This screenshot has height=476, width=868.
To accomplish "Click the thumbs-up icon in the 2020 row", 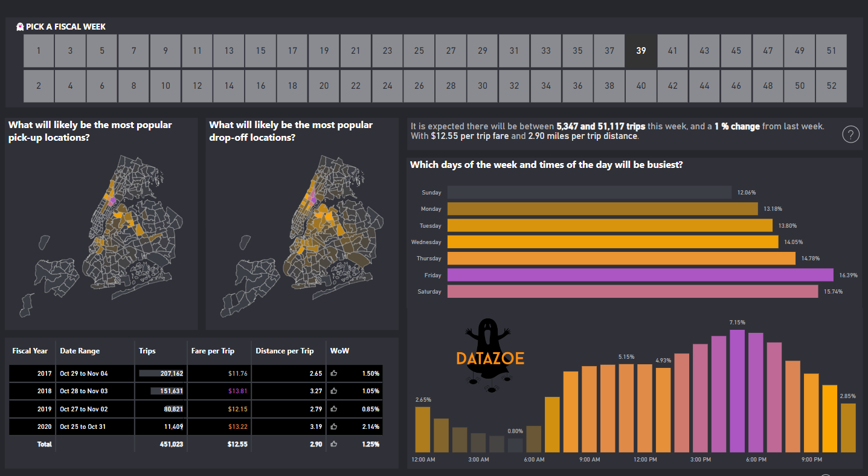I will [x=334, y=426].
